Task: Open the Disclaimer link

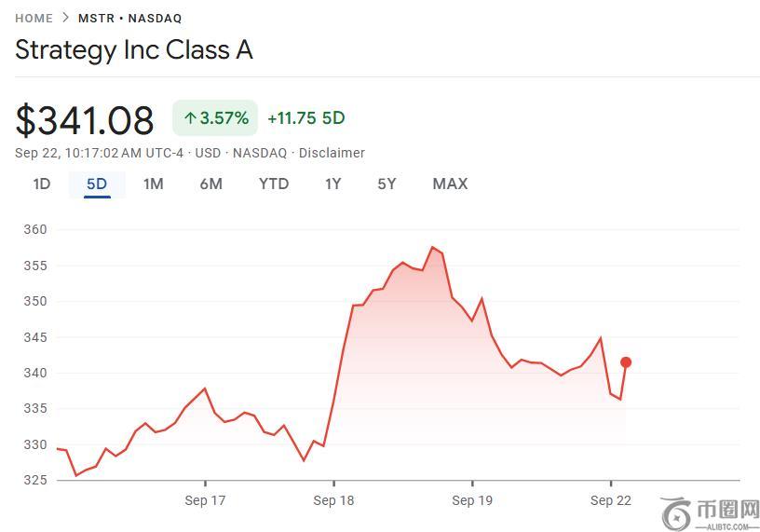Action: [x=332, y=153]
